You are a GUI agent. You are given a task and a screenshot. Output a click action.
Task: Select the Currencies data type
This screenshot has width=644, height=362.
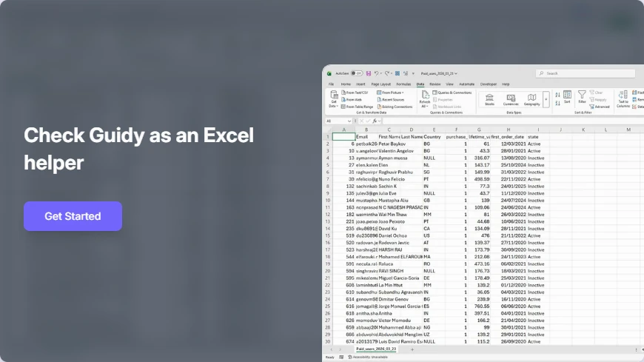[x=511, y=99]
